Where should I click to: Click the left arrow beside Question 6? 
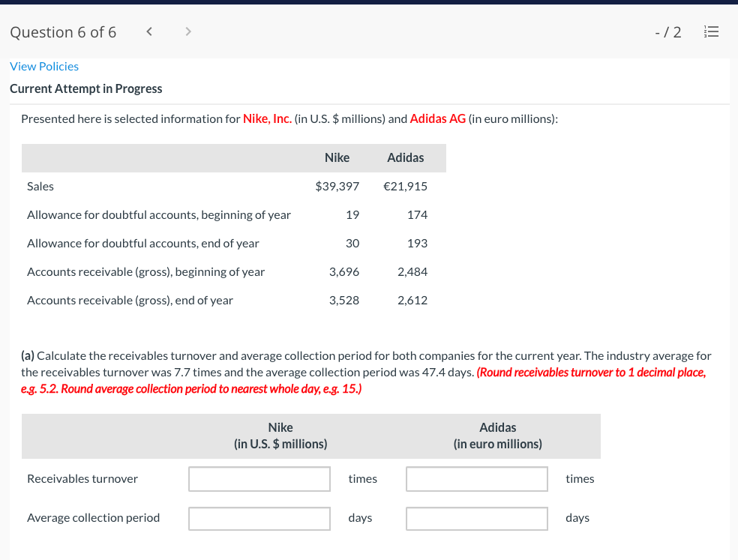coord(148,31)
